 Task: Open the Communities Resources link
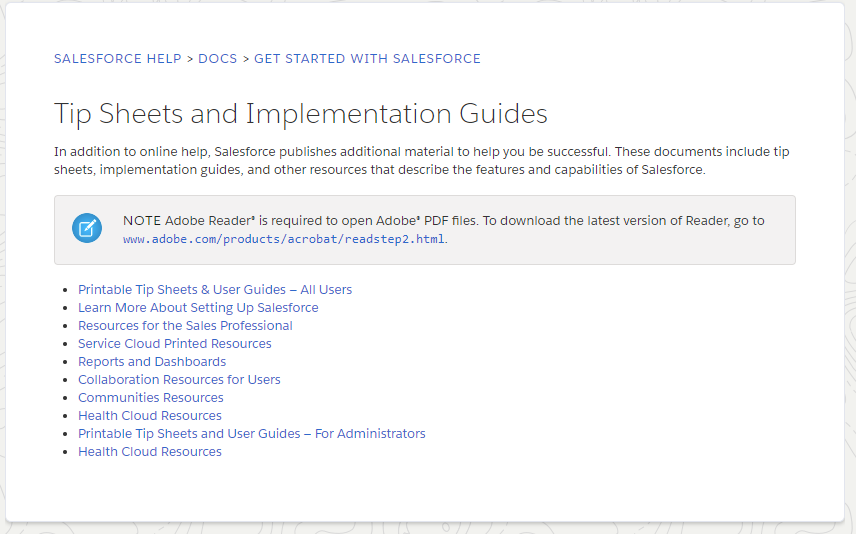point(151,397)
